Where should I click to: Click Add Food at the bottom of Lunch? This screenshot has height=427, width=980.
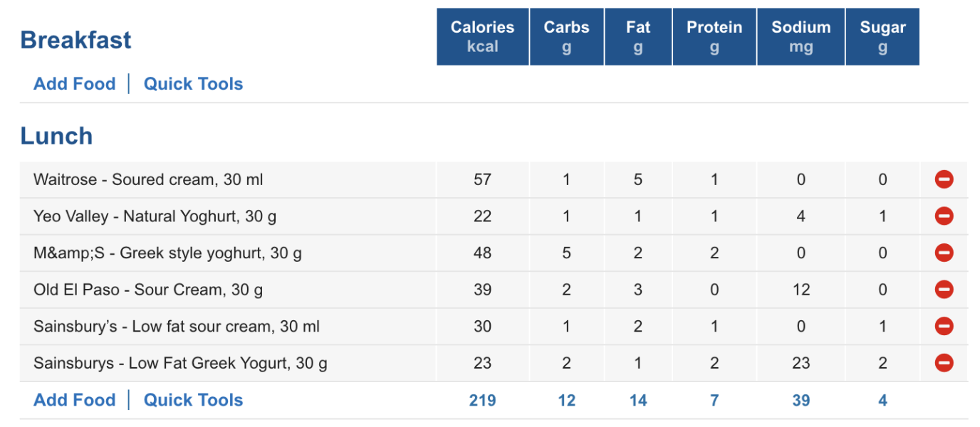[74, 399]
